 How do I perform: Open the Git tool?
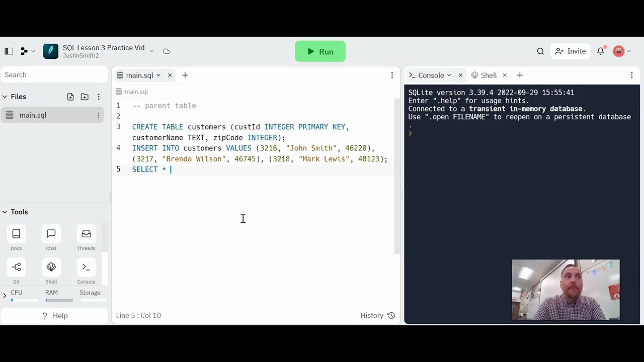(16, 272)
